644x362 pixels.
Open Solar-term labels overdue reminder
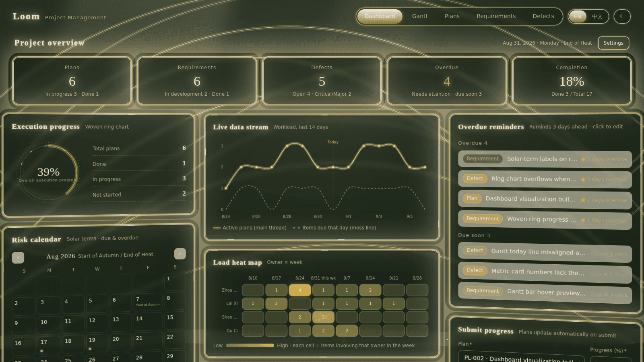(545, 159)
